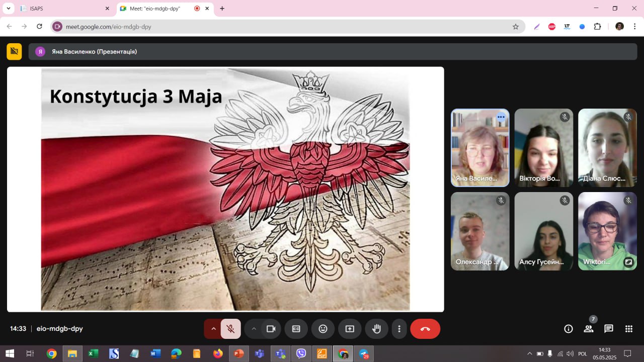Viewport: 644px width, 362px height.
Task: Toggle closed captions
Action: pos(296,329)
